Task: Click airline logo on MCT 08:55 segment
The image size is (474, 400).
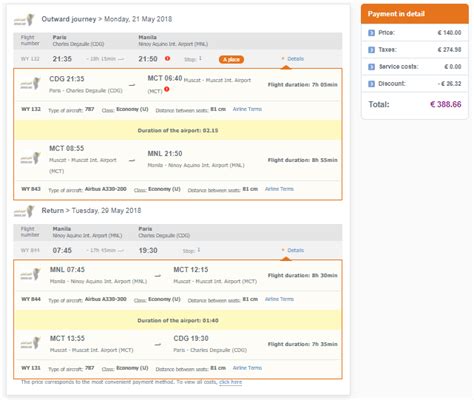Action: 30,159
